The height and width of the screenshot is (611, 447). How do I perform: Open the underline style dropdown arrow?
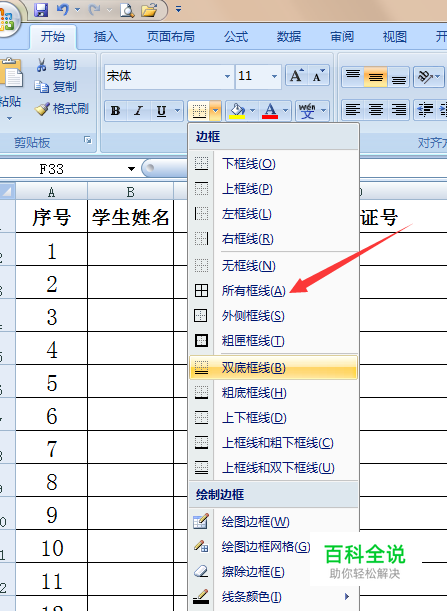pos(177,111)
